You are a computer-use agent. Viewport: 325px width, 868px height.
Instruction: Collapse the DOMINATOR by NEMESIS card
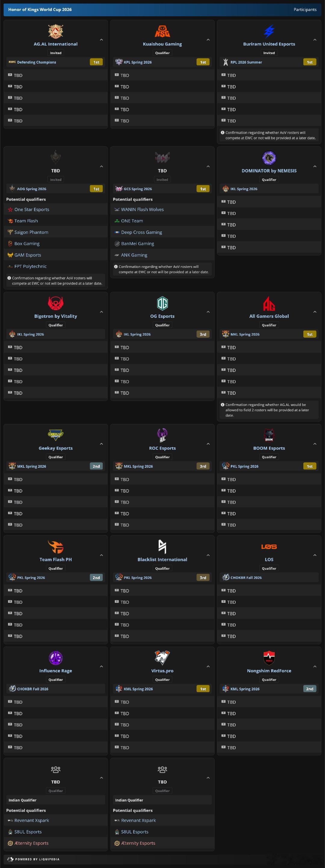[315, 167]
